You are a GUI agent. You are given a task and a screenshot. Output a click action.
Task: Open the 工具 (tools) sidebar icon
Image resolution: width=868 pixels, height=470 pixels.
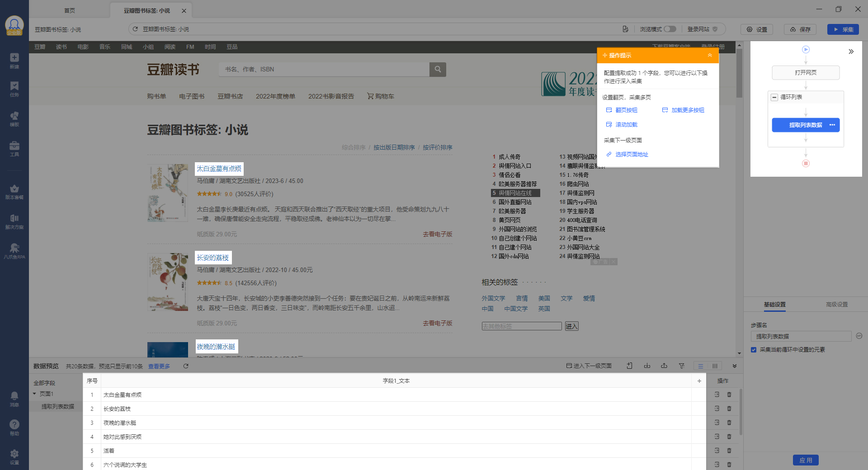pos(14,149)
